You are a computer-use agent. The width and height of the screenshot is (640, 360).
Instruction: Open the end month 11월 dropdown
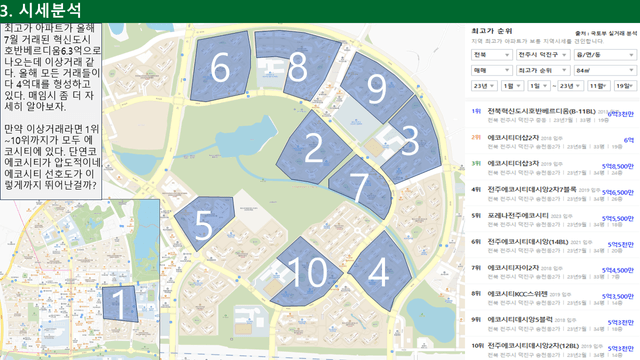tap(599, 86)
